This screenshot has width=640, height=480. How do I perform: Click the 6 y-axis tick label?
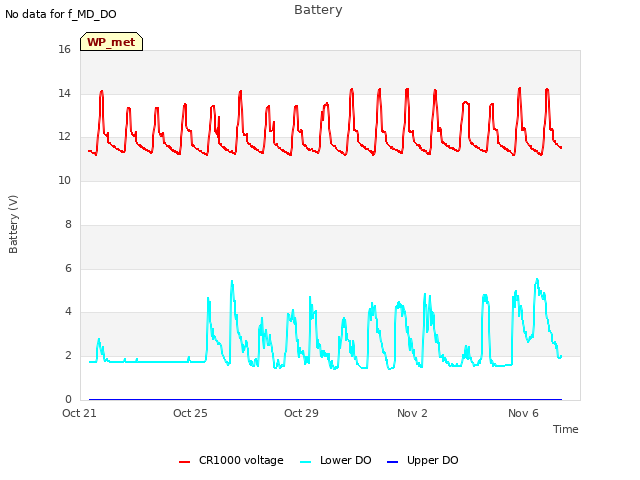68,268
